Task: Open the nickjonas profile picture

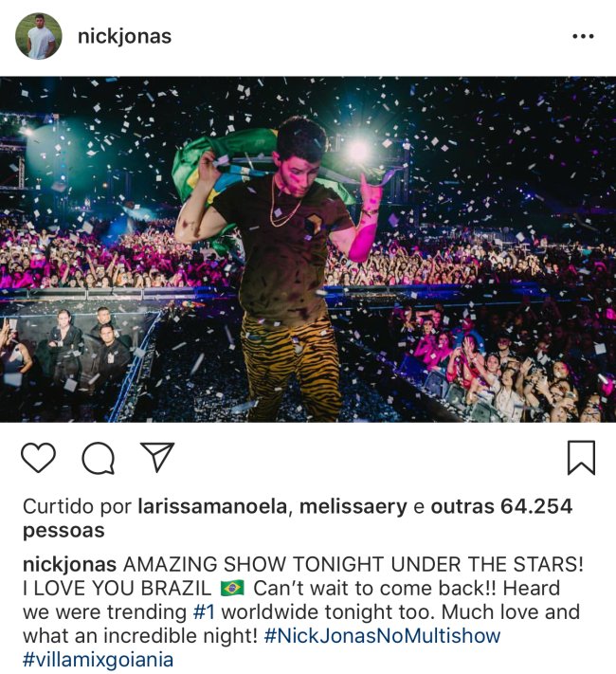Action: coord(39,36)
